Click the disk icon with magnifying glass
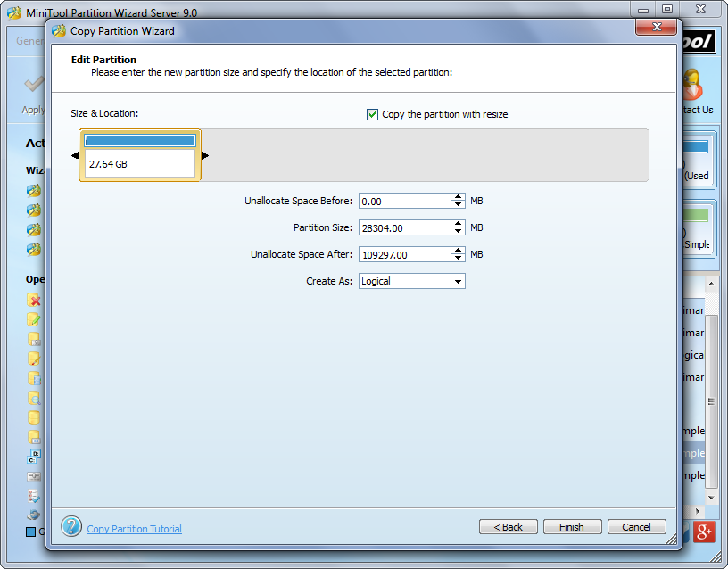Image resolution: width=728 pixels, height=569 pixels. 33,398
